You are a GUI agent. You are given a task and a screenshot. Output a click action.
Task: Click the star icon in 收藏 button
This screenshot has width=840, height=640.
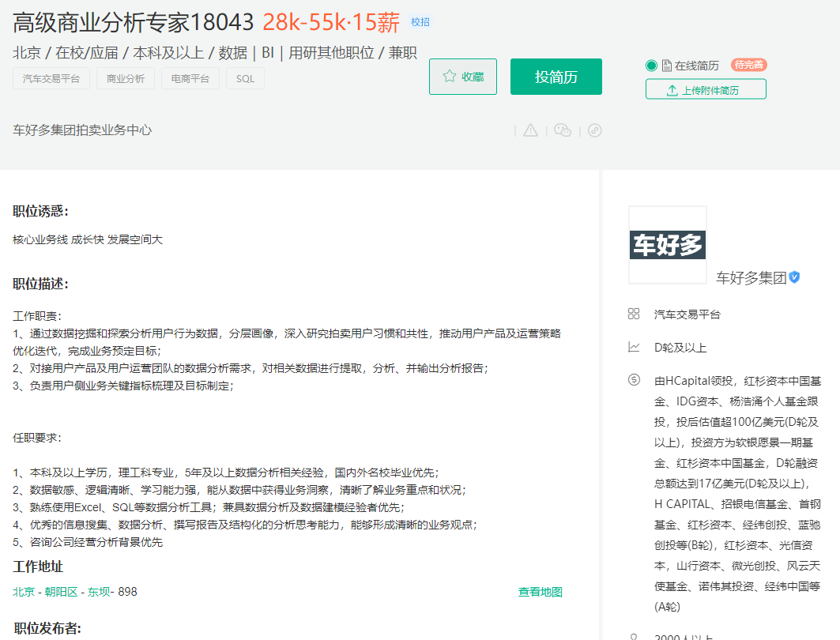pos(450,77)
